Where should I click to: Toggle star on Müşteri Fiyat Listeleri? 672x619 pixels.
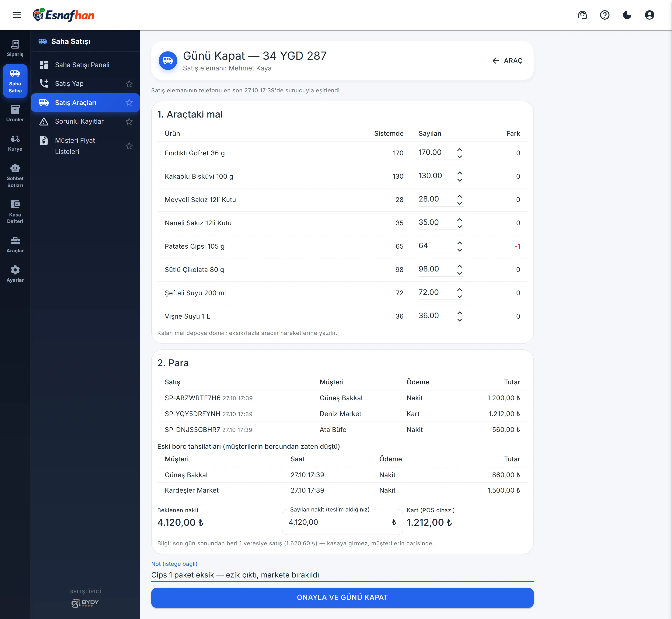129,146
